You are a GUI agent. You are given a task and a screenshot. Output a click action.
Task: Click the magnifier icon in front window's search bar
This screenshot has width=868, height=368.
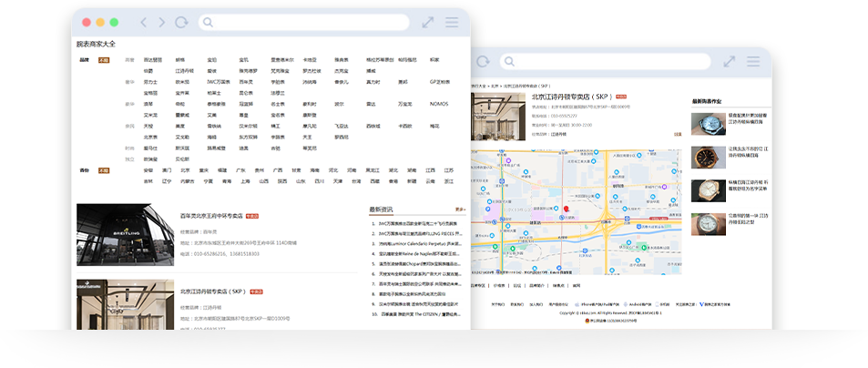point(209,22)
